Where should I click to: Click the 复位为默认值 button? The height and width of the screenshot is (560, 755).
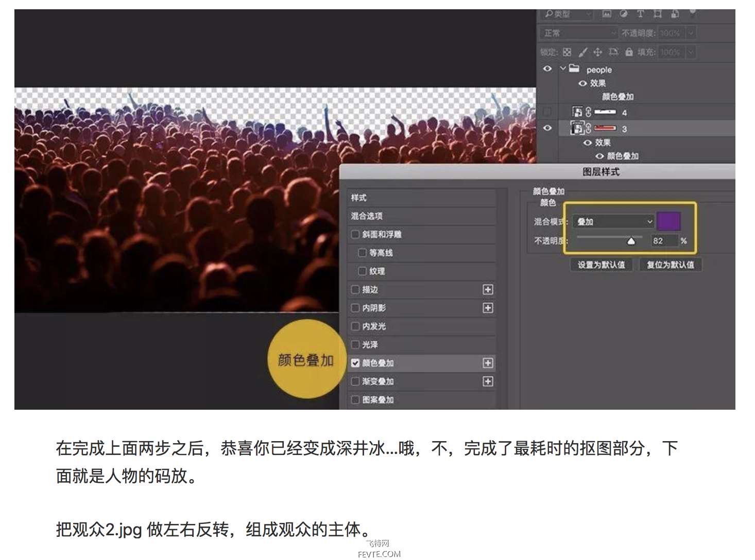[x=671, y=265]
